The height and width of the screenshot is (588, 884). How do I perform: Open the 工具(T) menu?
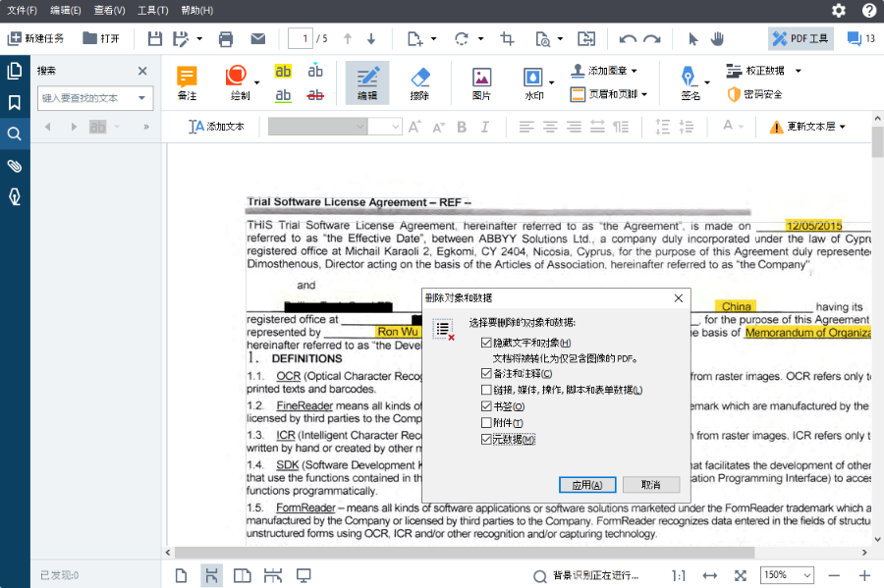tap(153, 10)
